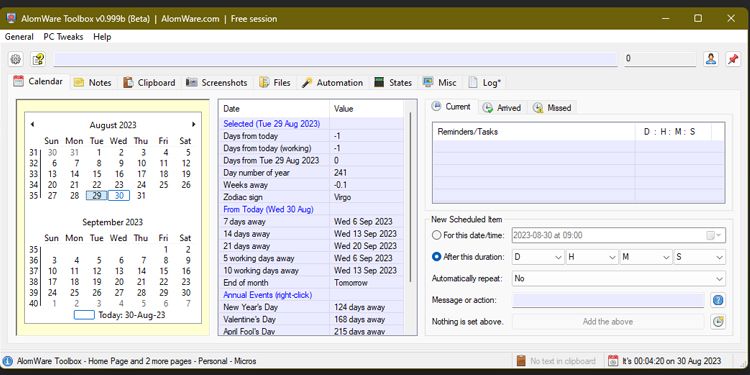Select the After this duration radio button
Viewport: 750px width, 375px height.
[436, 257]
